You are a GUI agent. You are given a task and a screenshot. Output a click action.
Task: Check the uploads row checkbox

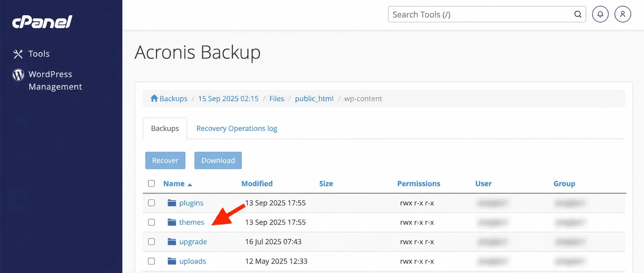coord(151,261)
